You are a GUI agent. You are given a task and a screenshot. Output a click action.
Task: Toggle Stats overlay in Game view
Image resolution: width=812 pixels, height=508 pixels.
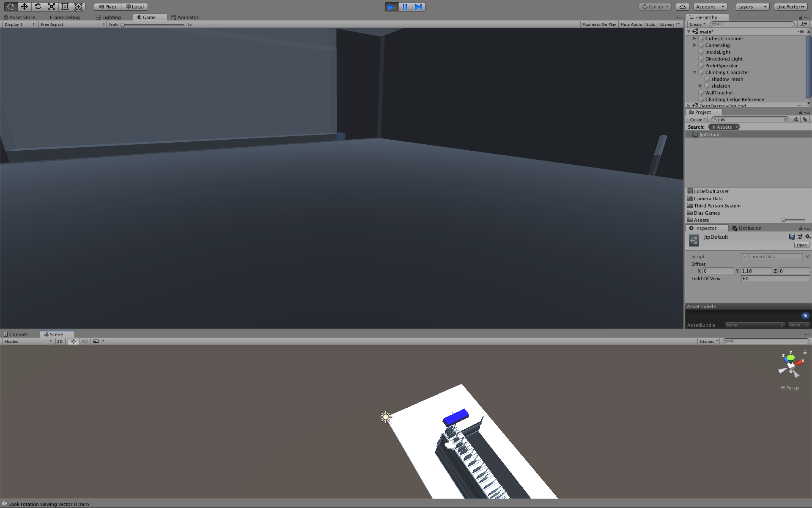click(x=650, y=25)
